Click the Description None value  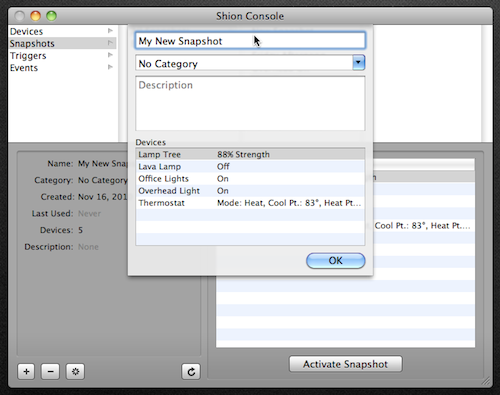point(88,247)
